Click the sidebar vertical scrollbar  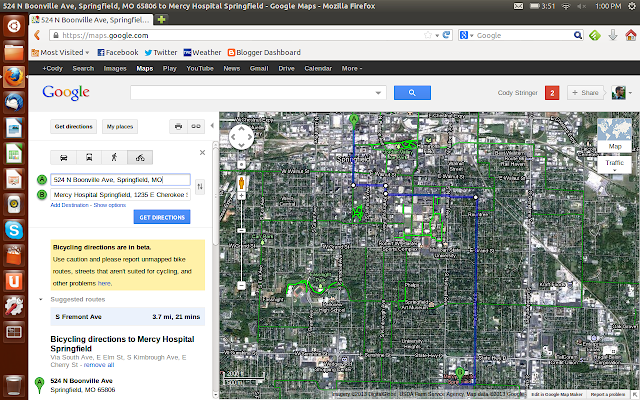click(216, 194)
